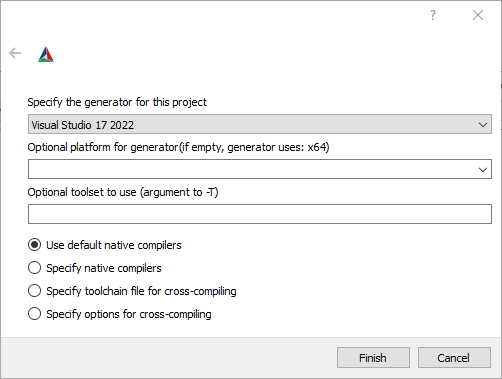502x379 pixels.
Task: Confirm with the Finish button
Action: [x=373, y=358]
